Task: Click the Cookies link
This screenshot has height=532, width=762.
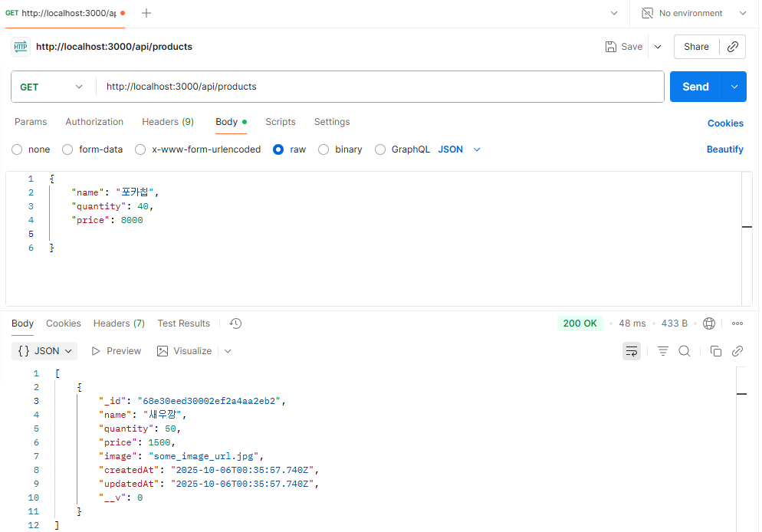Action: point(725,123)
